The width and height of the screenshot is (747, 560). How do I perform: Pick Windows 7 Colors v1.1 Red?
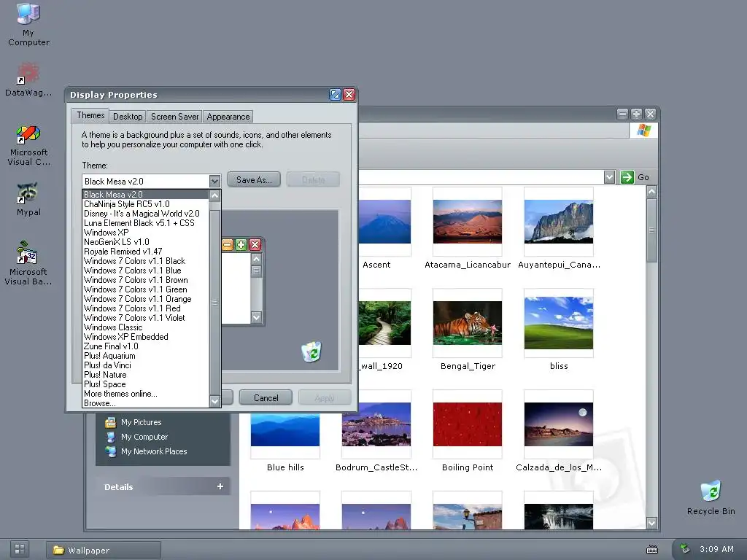coord(145,308)
